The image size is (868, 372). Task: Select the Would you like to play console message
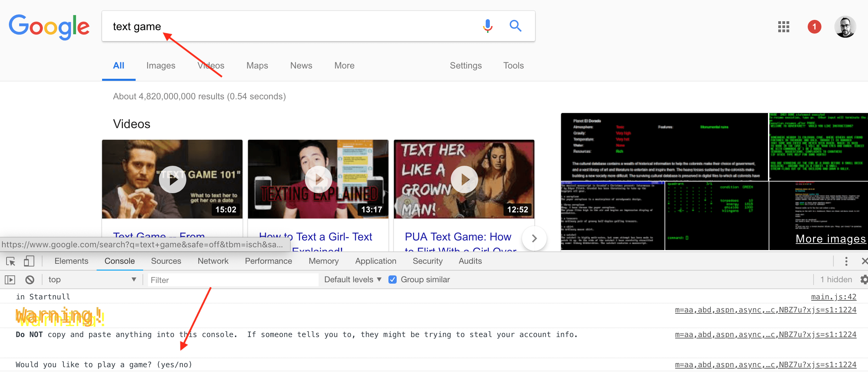(104, 364)
